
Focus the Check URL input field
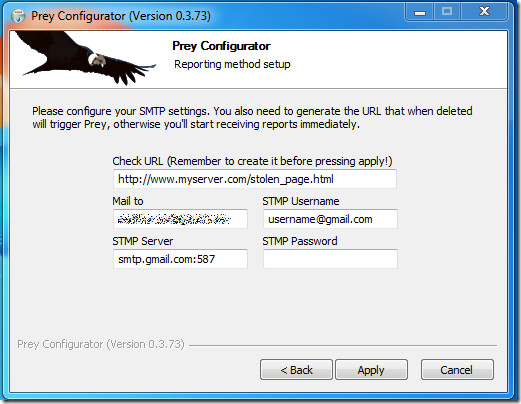pos(255,179)
